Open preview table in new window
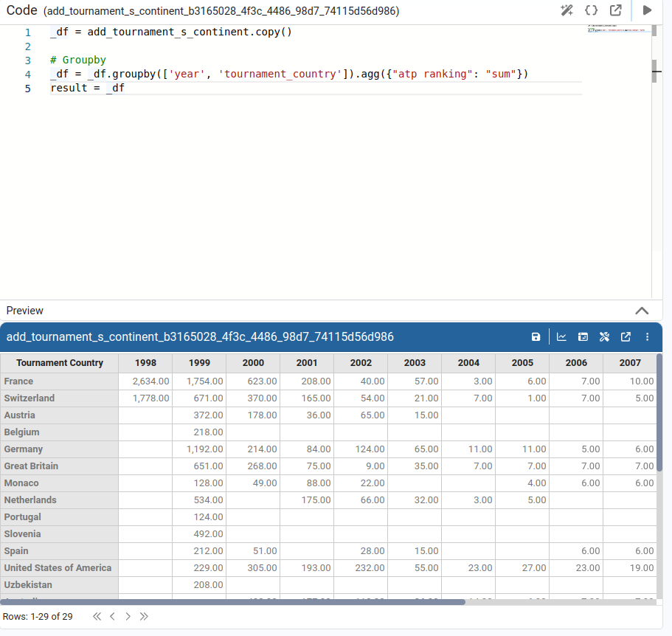 click(626, 337)
